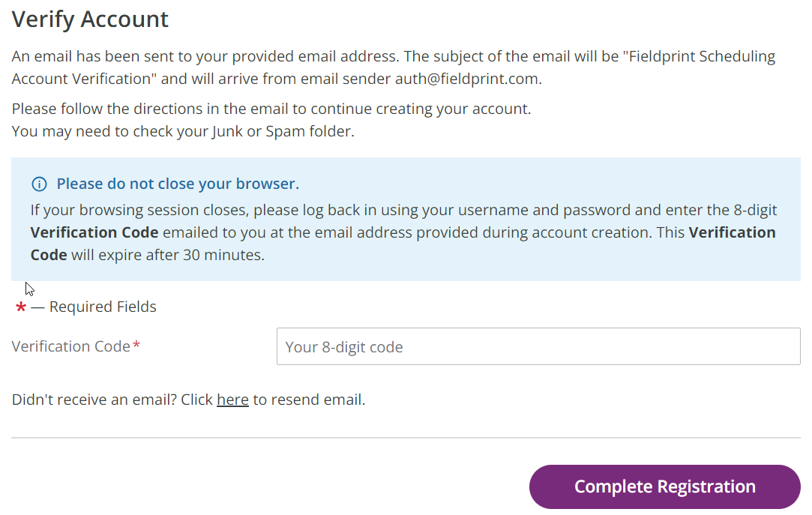Click the asterisk beside the Verification Code label

click(136, 346)
